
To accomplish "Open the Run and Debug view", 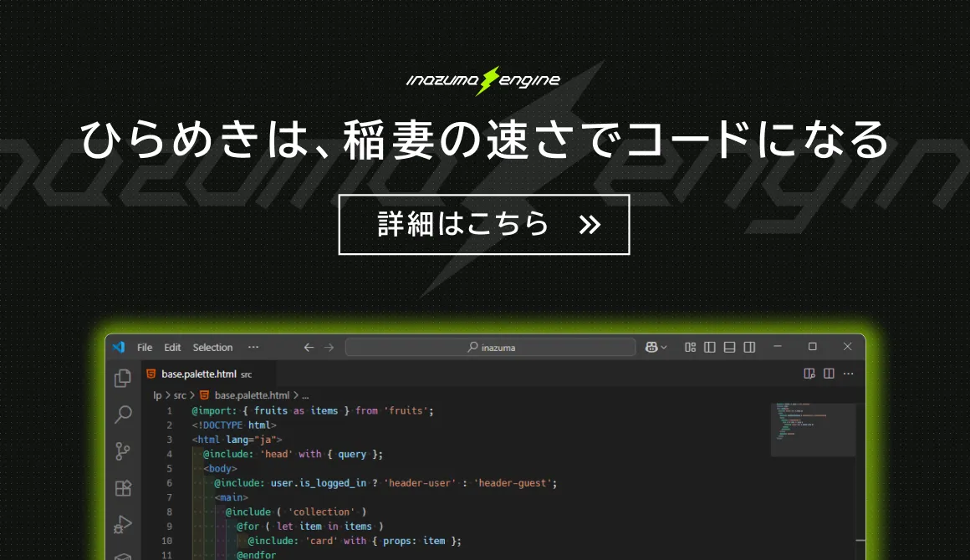I will [123, 525].
